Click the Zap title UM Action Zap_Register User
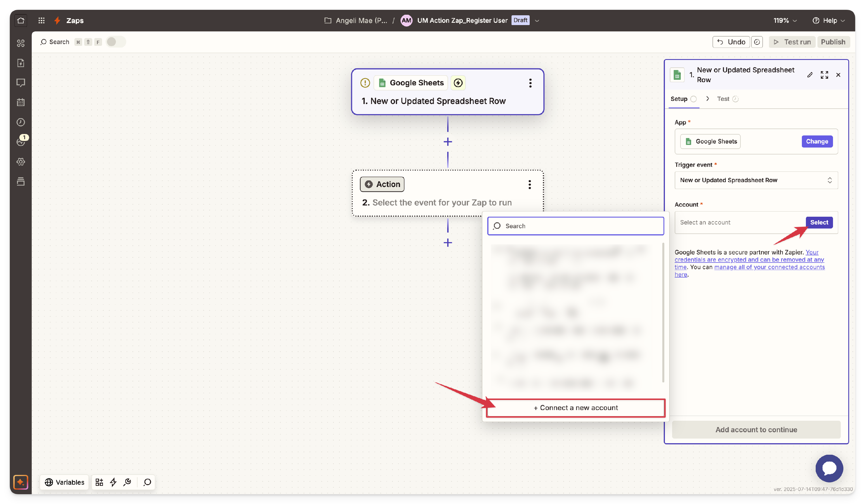 tap(462, 20)
